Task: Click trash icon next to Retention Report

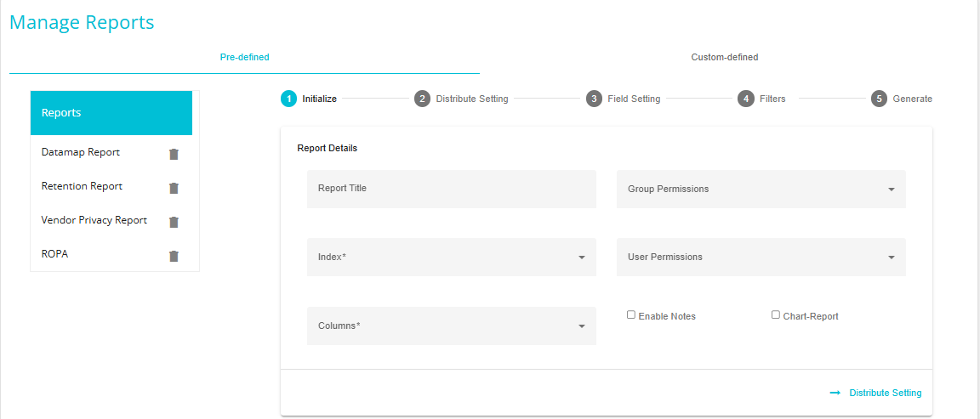Action: pyautogui.click(x=174, y=188)
